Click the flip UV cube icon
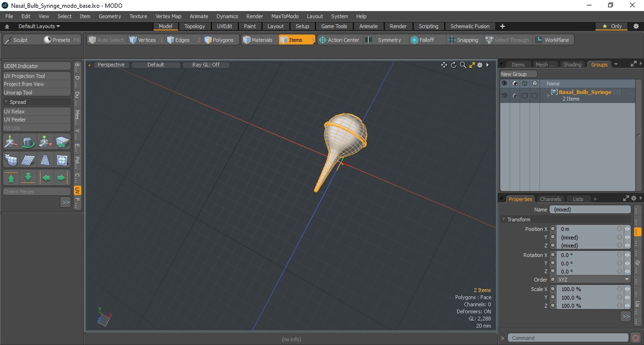This screenshot has width=644, height=345. pyautogui.click(x=62, y=142)
